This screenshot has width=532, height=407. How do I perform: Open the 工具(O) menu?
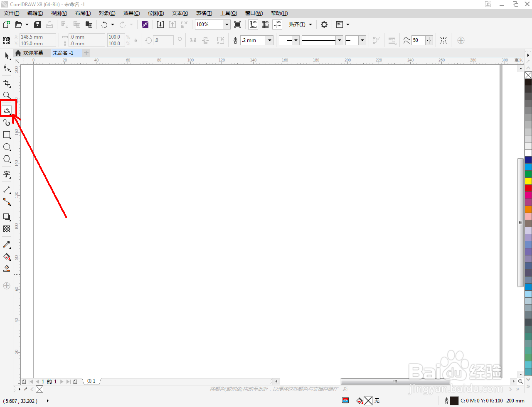229,13
